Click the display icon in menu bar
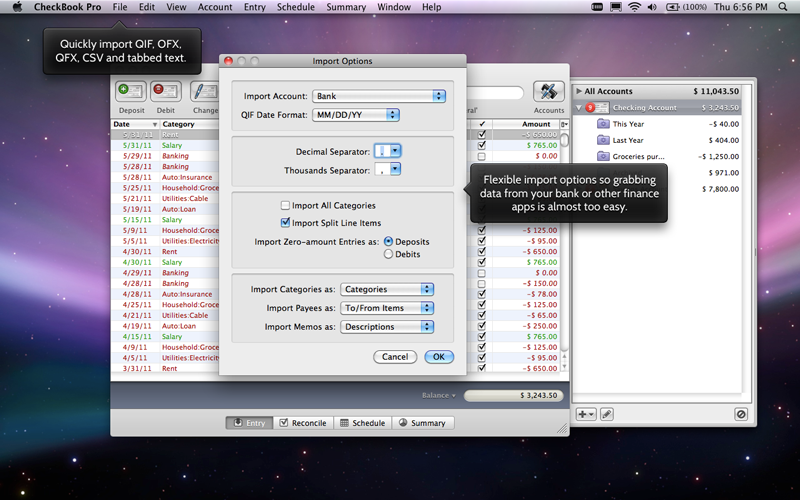 (616, 7)
